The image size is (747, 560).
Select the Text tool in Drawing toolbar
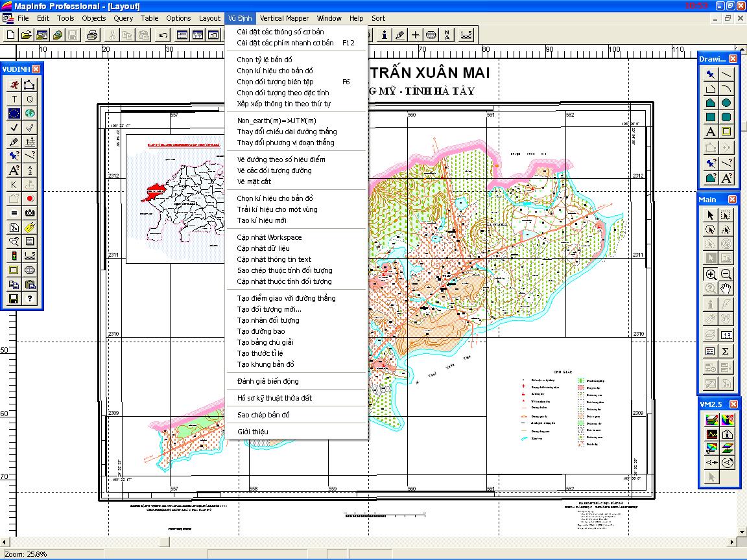(x=711, y=132)
